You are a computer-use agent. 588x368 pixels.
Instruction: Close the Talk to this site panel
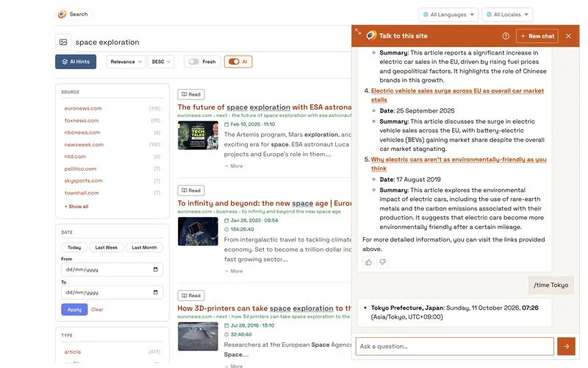coord(568,36)
